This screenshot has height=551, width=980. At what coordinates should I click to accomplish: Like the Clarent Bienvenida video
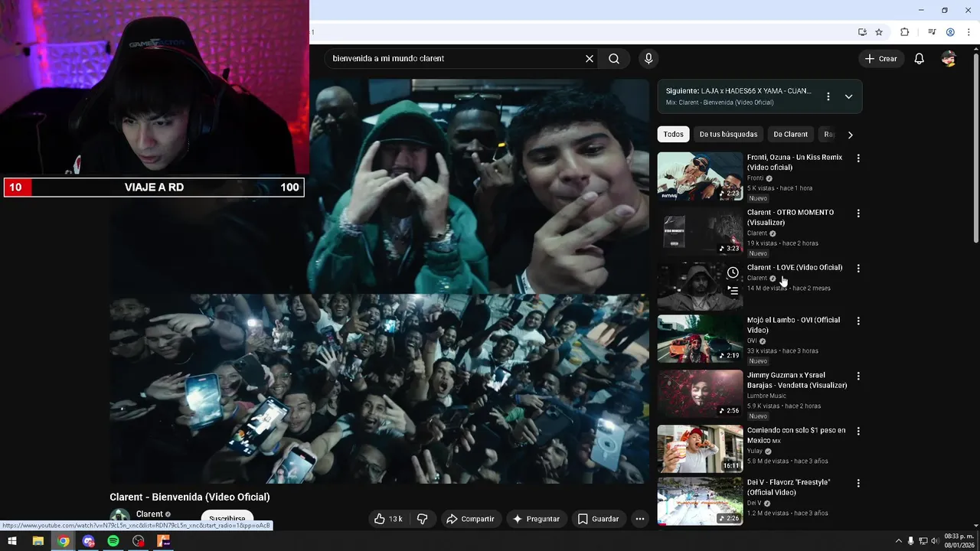coord(388,519)
